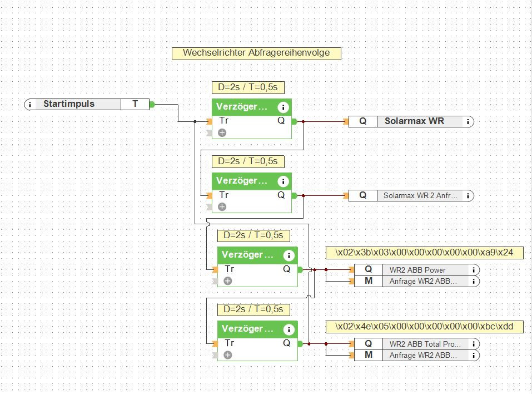Click info icon of Verzöger block feeding WR2 ABB Power
Screen dimensions: 532x394
pyautogui.click(x=289, y=255)
